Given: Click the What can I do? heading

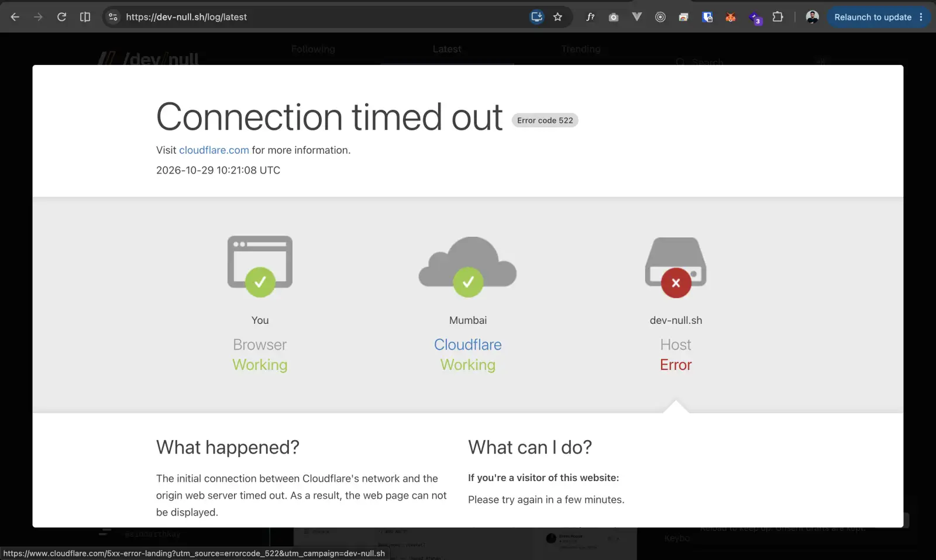Looking at the screenshot, I should [530, 447].
